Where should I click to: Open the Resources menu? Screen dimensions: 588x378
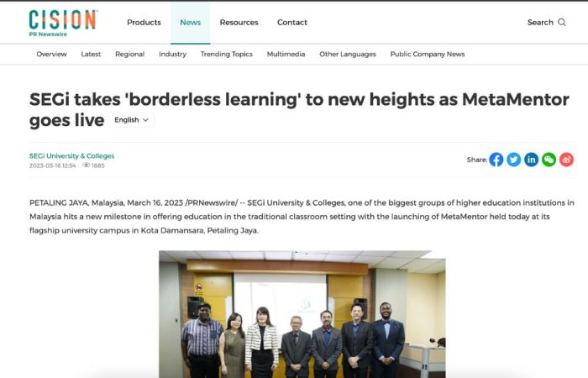tap(239, 23)
